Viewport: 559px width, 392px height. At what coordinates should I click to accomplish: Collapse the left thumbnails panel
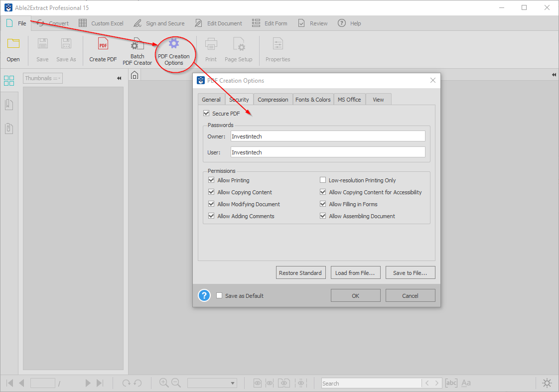pos(119,78)
